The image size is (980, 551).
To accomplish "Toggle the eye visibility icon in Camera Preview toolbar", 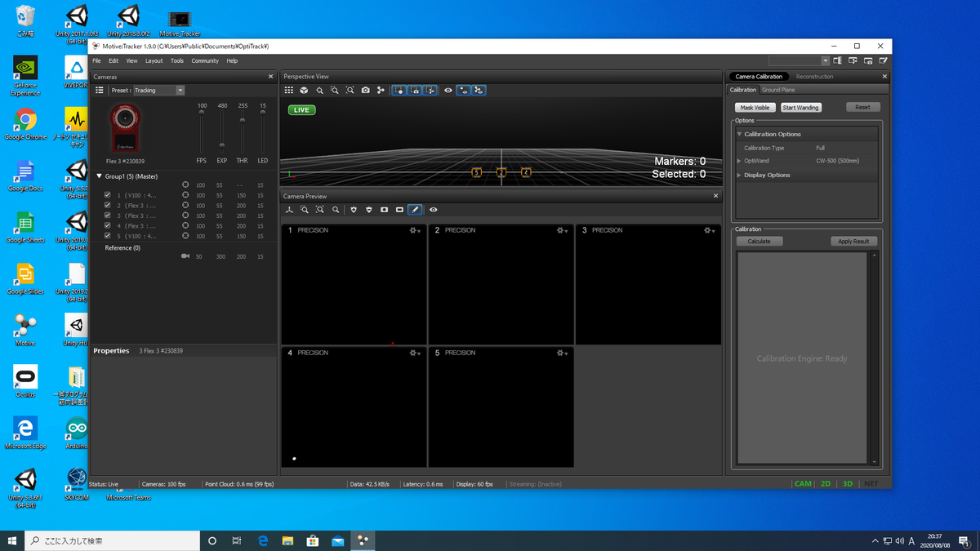I will (434, 210).
